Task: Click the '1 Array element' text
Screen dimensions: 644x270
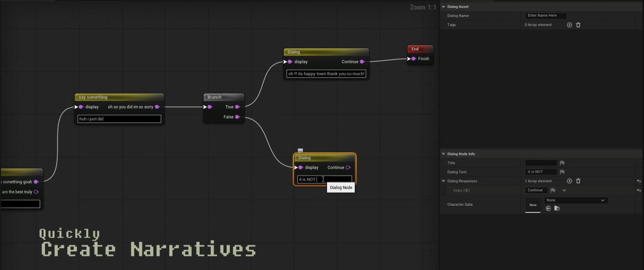Action: tap(538, 181)
